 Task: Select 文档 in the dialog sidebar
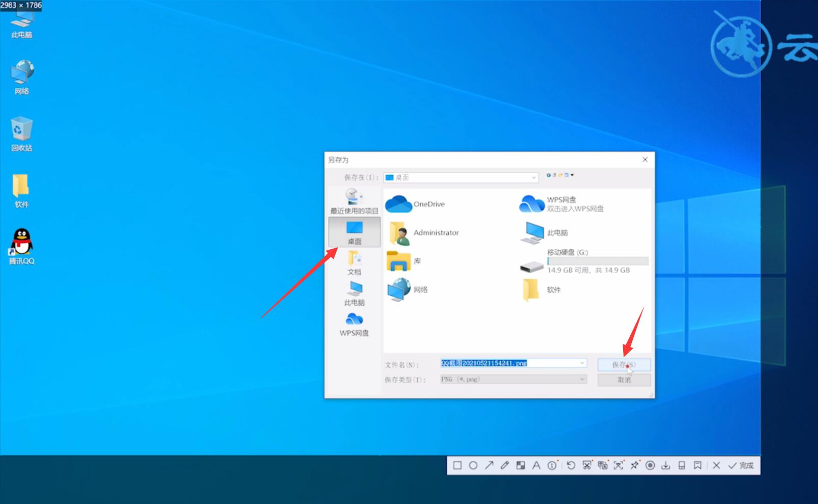coord(354,263)
